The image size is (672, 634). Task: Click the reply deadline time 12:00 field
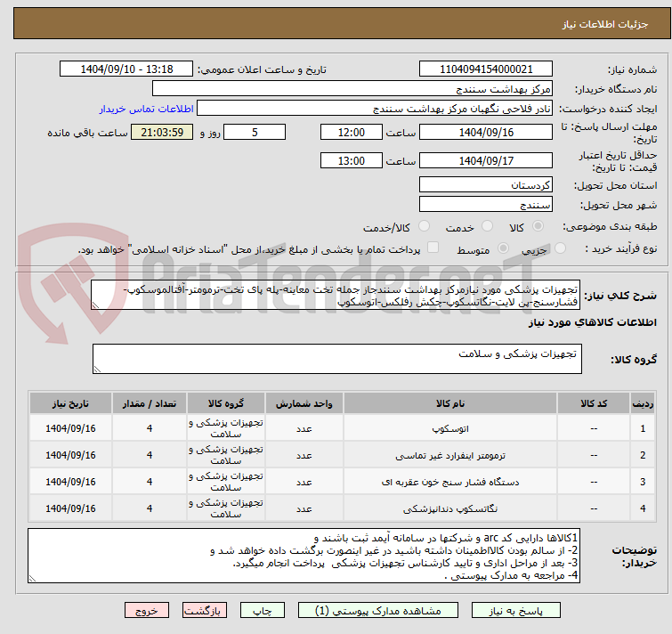coord(351,132)
